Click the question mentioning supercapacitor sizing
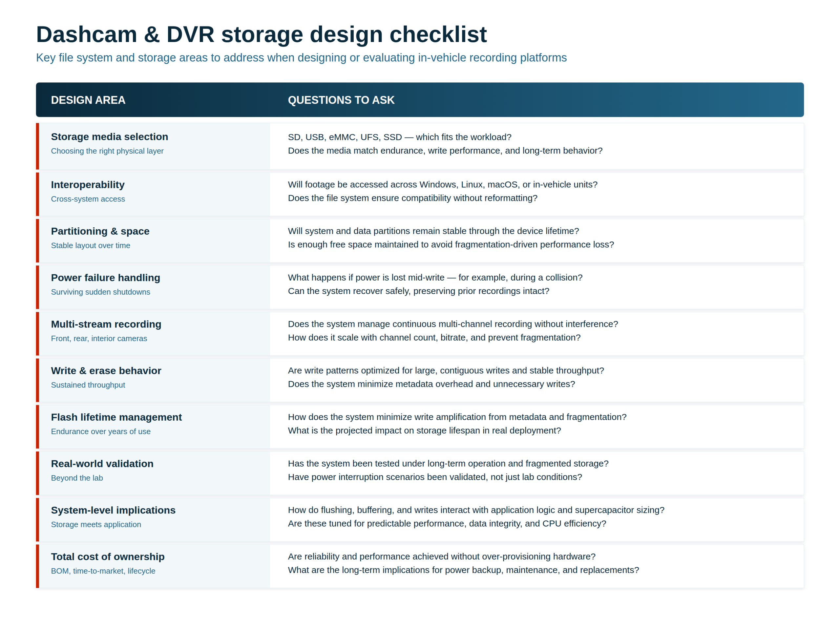The image size is (840, 630). [x=476, y=510]
